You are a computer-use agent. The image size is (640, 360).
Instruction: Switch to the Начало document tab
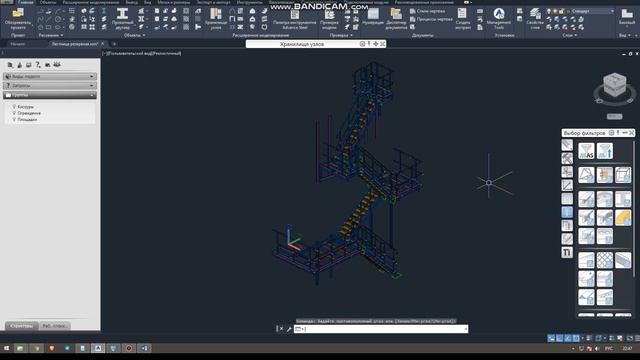click(x=18, y=44)
